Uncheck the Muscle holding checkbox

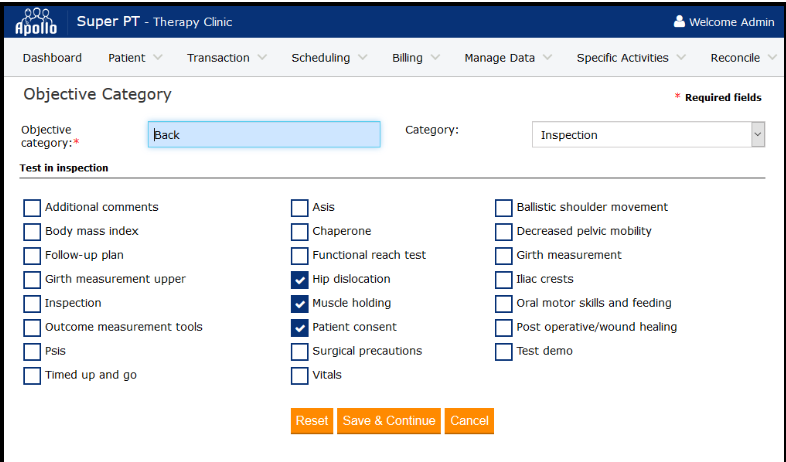[300, 304]
